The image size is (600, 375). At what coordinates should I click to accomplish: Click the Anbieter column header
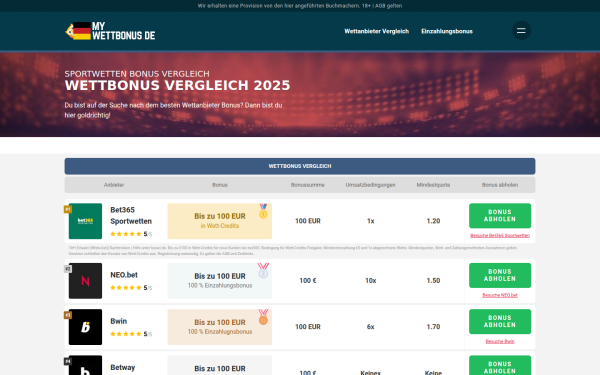(114, 185)
